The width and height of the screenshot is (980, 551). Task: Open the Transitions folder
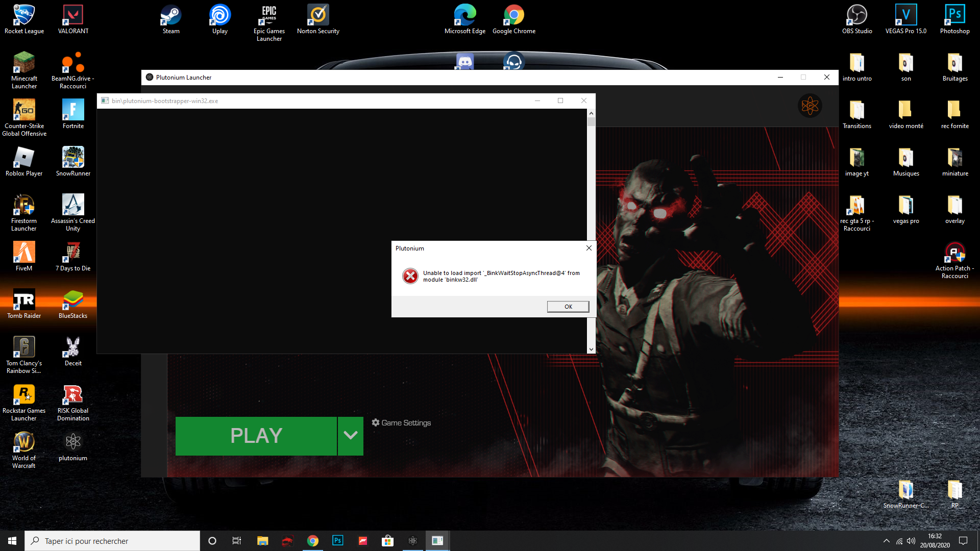pyautogui.click(x=857, y=114)
